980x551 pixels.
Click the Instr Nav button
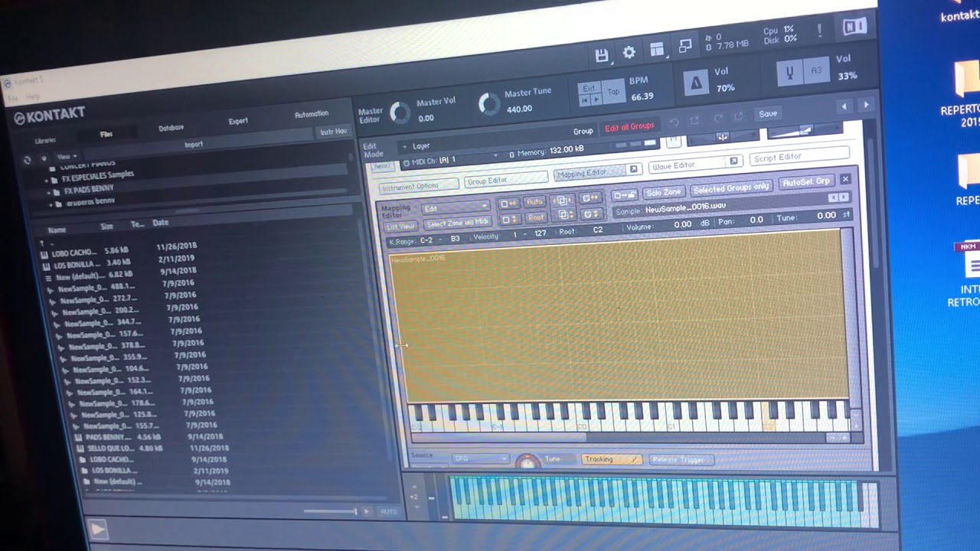tap(333, 132)
